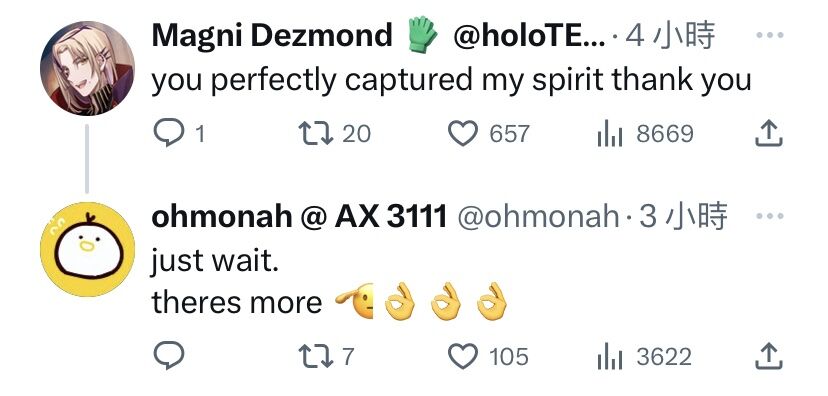Reply to ohmonah's tweet
The height and width of the screenshot is (396, 828).
click(x=168, y=356)
